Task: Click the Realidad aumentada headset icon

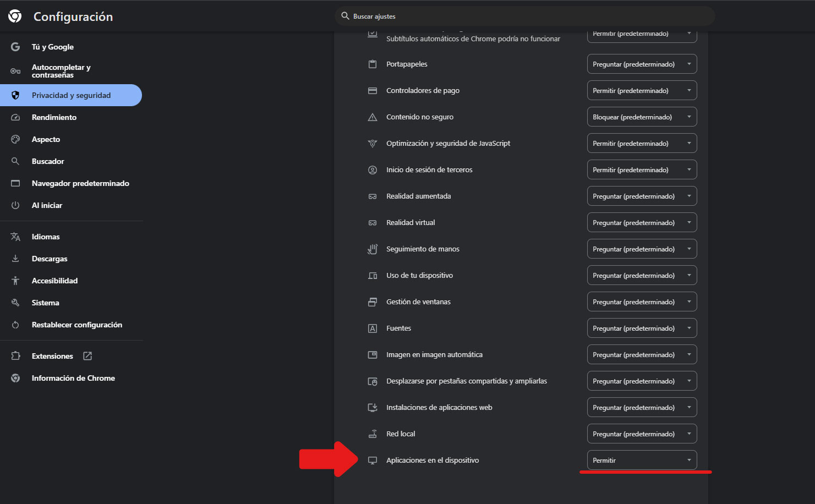Action: point(373,196)
